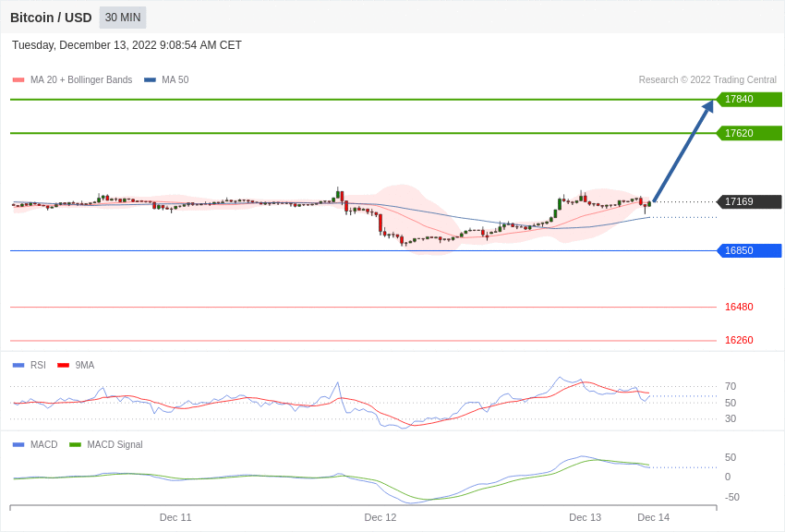
Task: Click the pink MA 20 legend swatch
Action: [18, 79]
